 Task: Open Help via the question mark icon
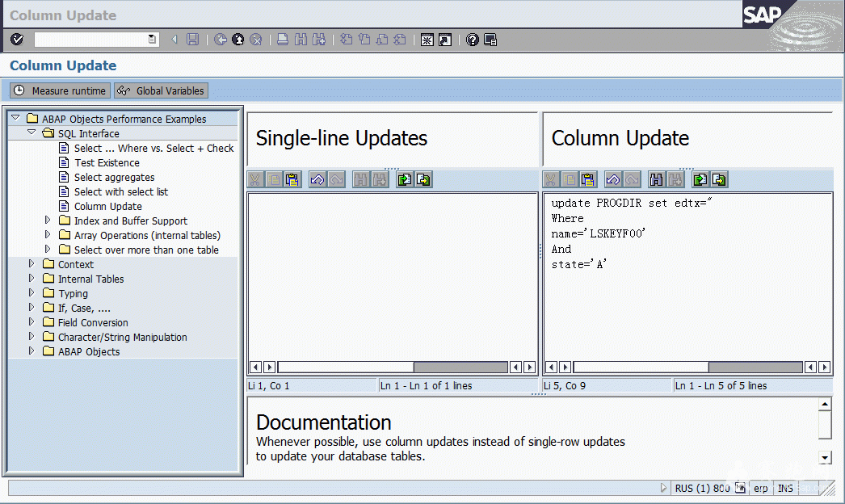472,40
